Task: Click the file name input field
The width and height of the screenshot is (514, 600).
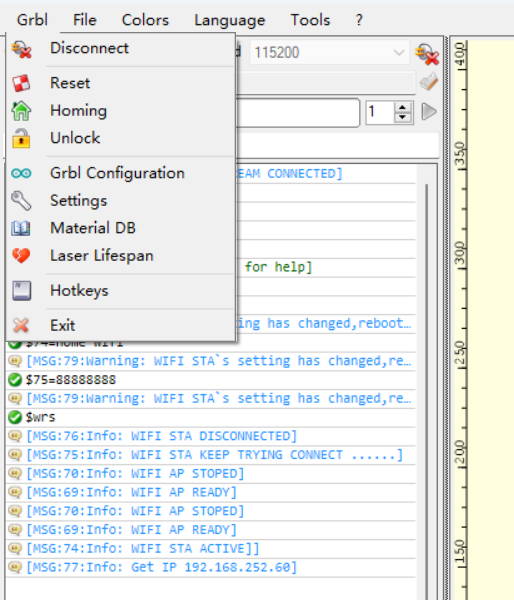Action: (x=298, y=112)
